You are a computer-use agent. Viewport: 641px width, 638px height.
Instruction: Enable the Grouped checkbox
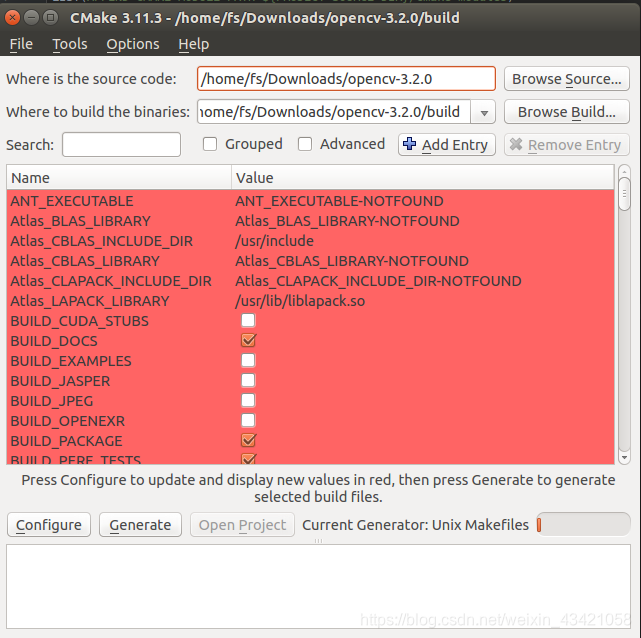(210, 144)
